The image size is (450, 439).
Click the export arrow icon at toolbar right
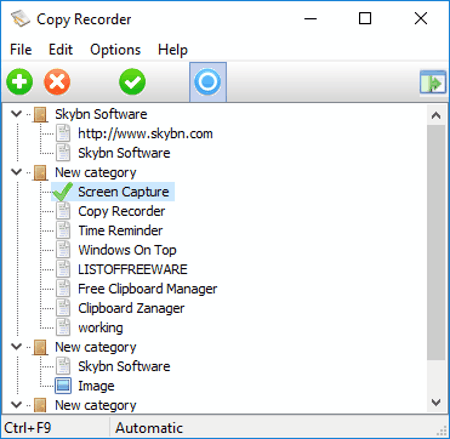click(433, 82)
